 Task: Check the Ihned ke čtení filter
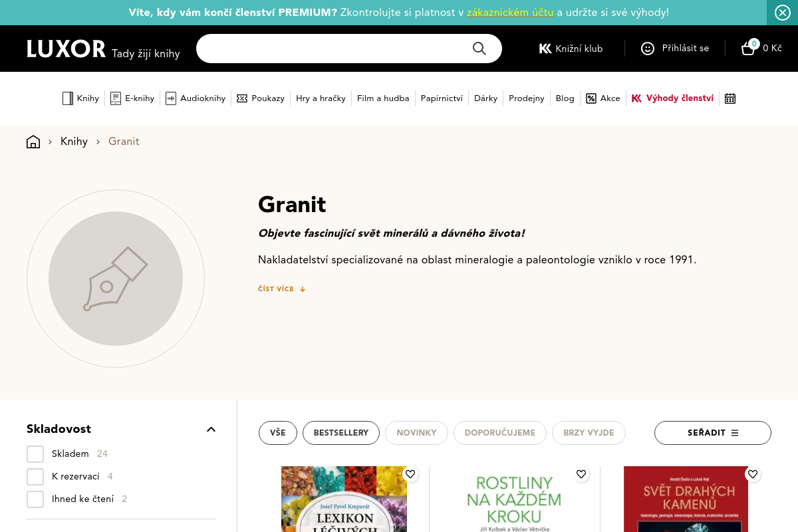[35, 499]
